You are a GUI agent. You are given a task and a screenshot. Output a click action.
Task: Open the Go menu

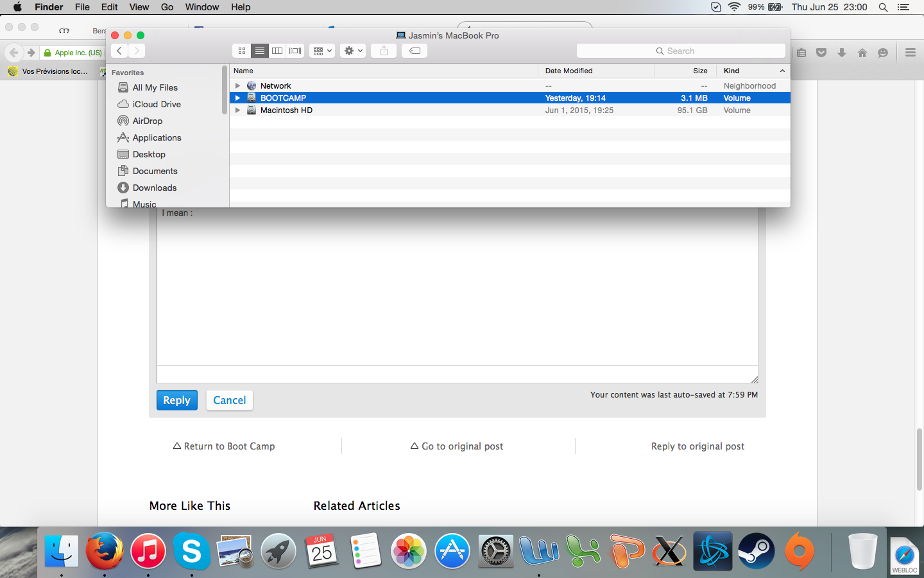167,7
